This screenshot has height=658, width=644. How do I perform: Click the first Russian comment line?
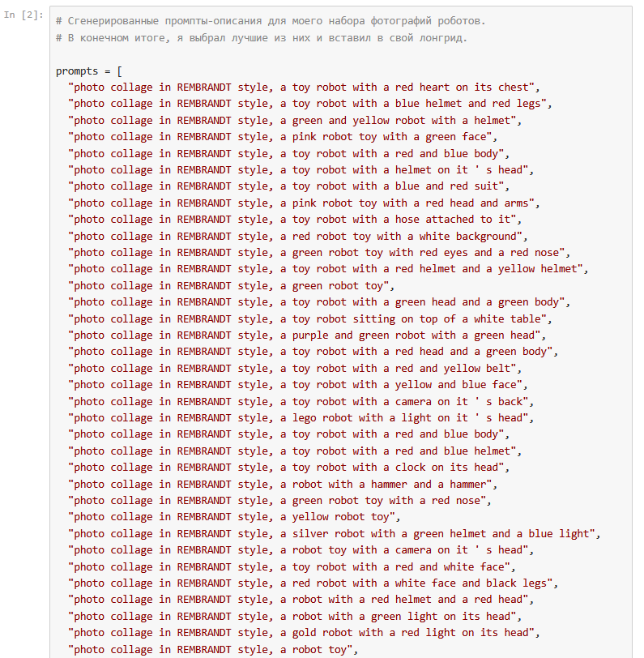click(x=271, y=20)
